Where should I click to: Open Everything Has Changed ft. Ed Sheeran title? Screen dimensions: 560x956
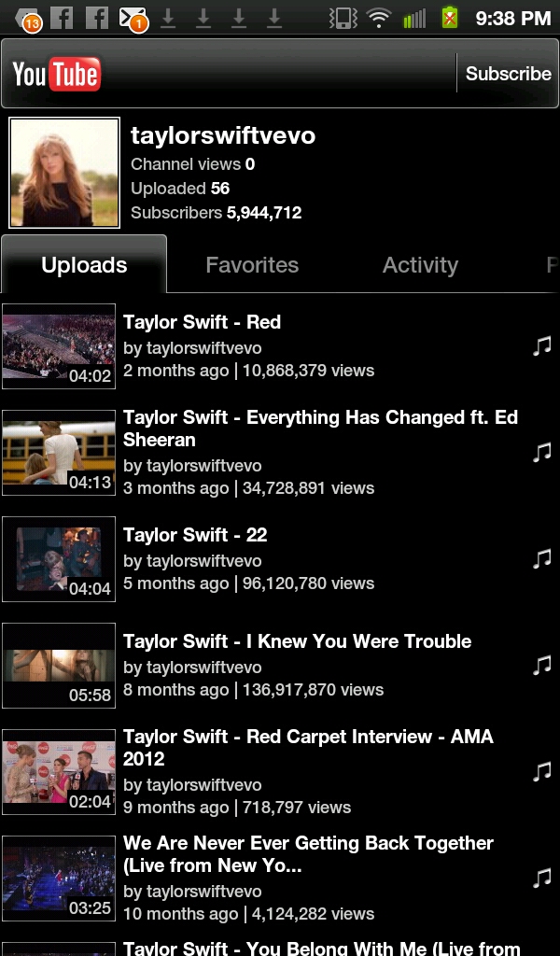pos(320,428)
